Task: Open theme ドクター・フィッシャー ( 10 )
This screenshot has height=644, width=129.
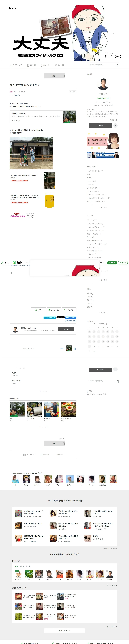Action: (x=97, y=244)
